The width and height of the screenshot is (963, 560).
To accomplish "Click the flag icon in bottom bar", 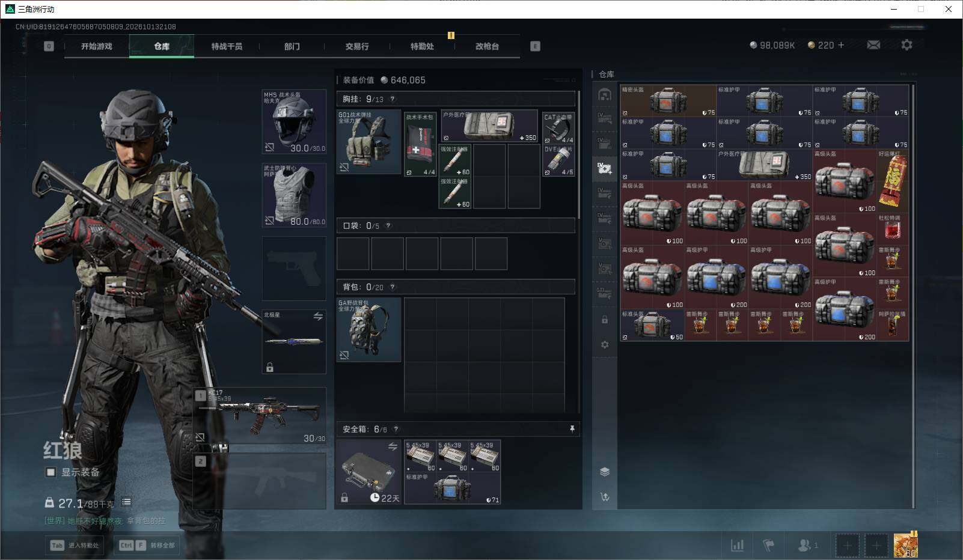I will click(x=768, y=545).
